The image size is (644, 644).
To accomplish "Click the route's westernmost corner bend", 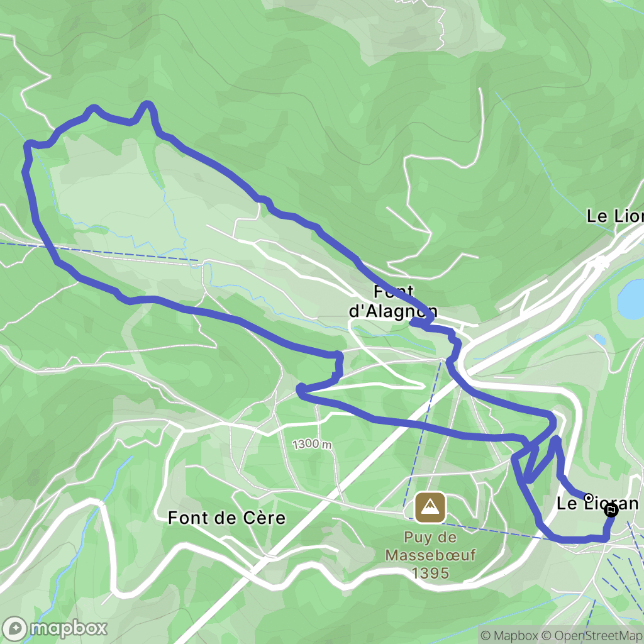I will 28,145.
